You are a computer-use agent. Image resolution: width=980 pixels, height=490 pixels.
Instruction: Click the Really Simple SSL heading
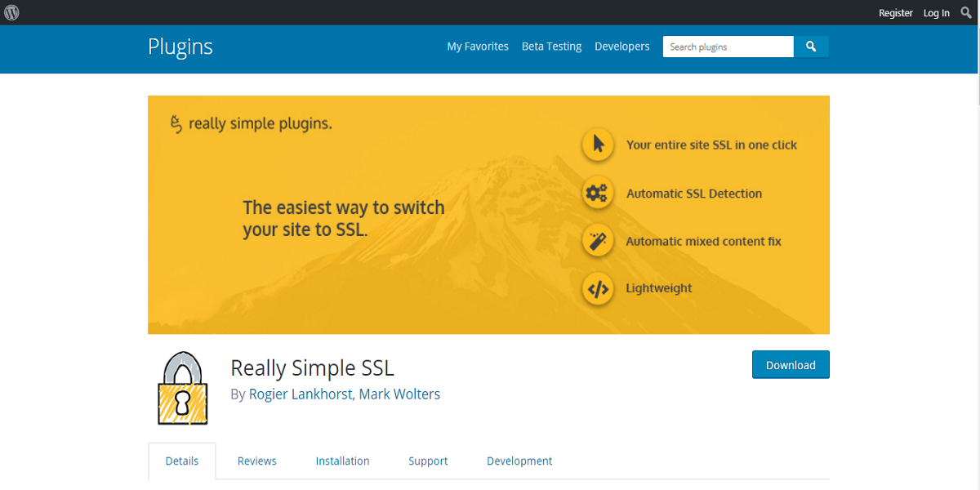pos(313,367)
